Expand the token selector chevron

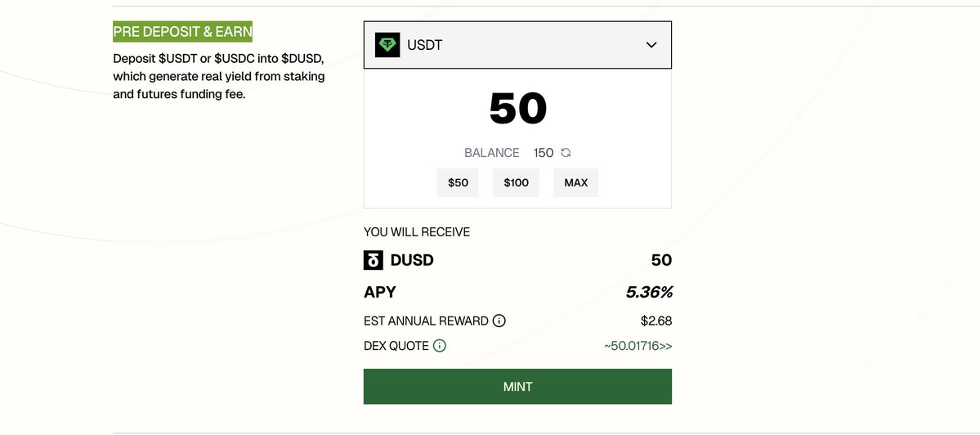(x=651, y=45)
